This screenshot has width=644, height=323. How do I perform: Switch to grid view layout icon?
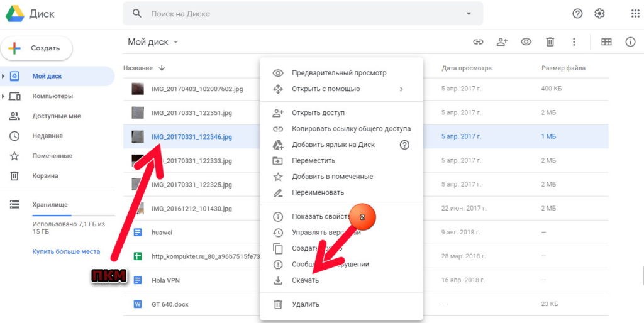click(606, 42)
